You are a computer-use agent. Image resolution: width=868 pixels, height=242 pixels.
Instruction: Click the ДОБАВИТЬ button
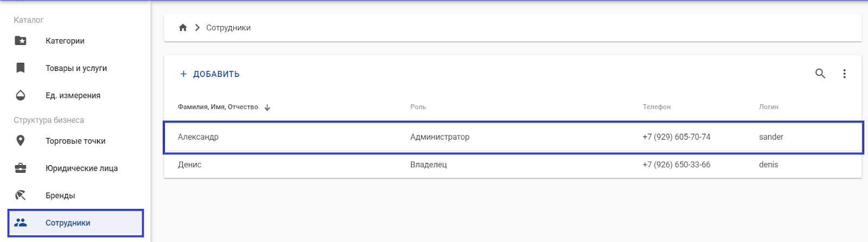coord(210,74)
